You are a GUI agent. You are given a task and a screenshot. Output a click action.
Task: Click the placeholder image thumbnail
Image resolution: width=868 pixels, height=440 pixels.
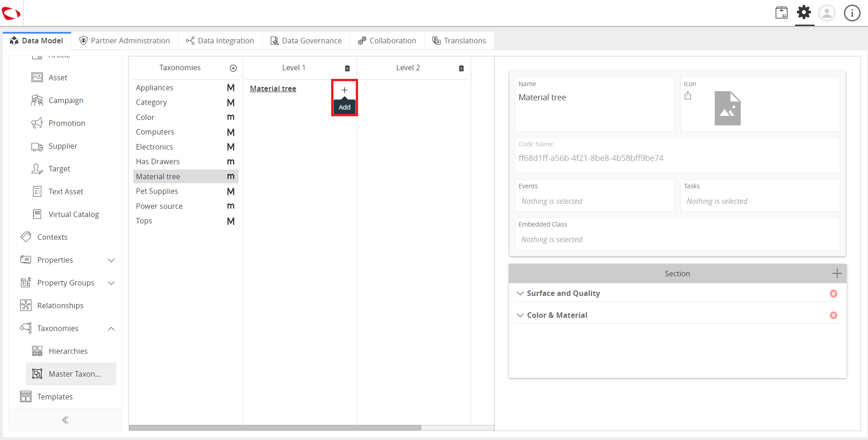728,108
